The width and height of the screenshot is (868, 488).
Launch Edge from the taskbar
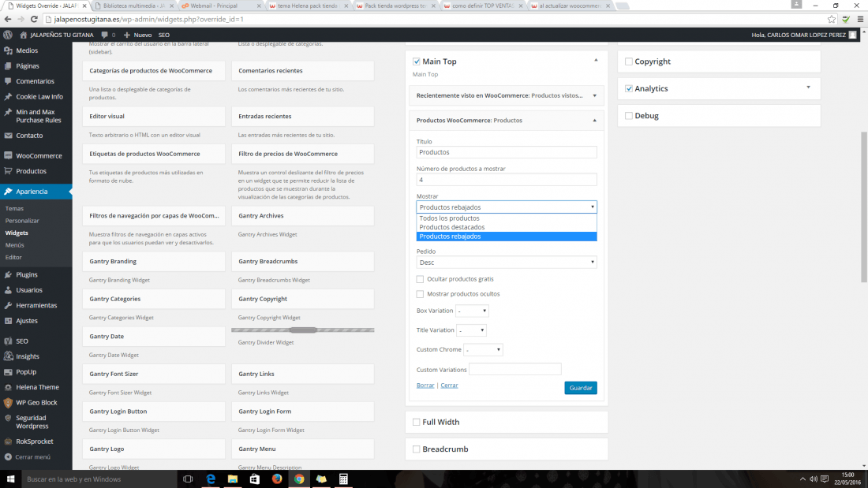211,479
